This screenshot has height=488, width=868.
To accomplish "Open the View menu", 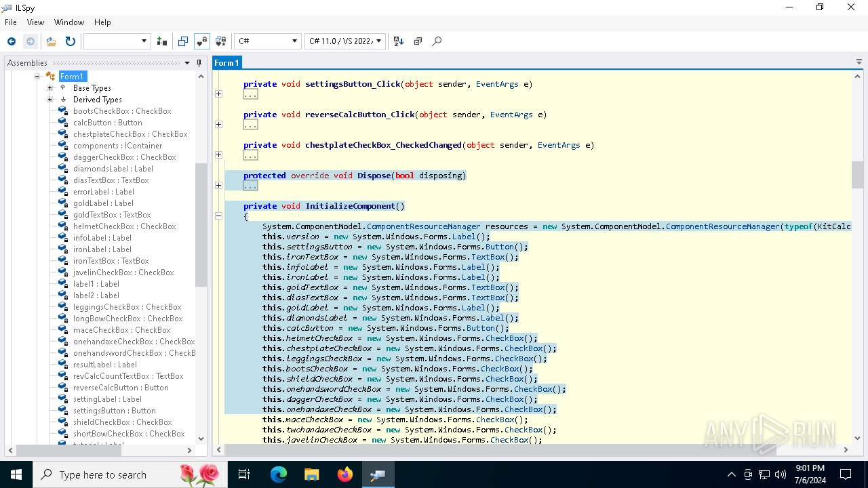I will click(x=35, y=22).
